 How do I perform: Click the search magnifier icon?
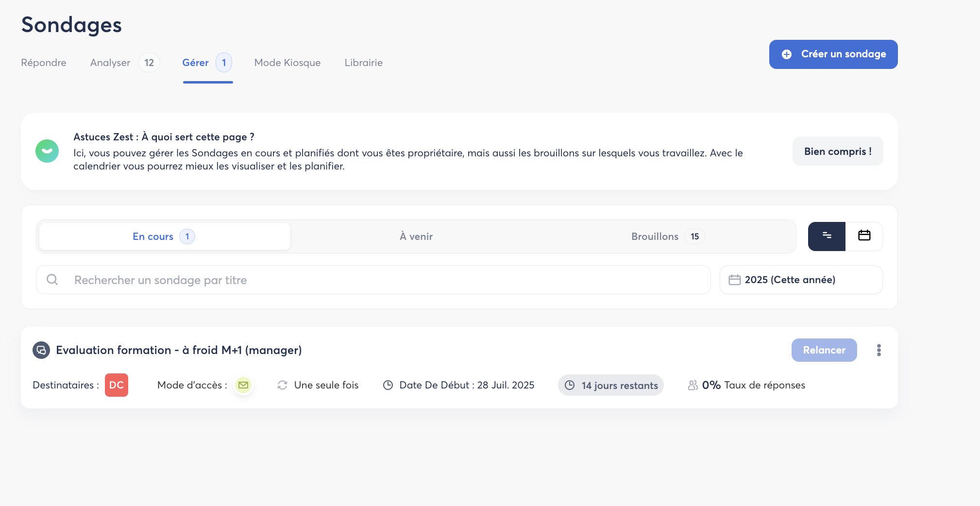[x=52, y=280]
